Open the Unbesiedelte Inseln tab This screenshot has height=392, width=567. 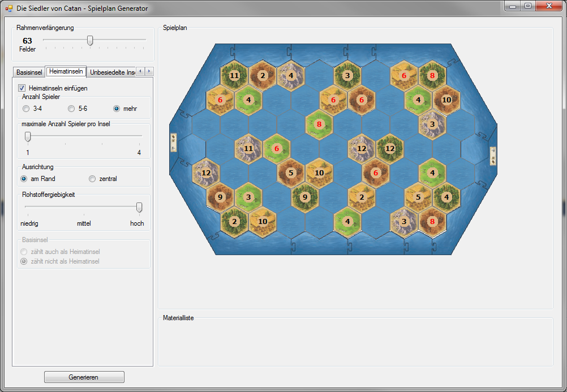click(x=112, y=72)
